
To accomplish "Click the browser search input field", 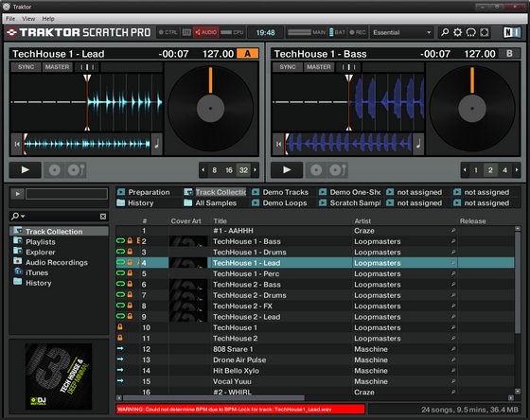I will pyautogui.click(x=62, y=217).
